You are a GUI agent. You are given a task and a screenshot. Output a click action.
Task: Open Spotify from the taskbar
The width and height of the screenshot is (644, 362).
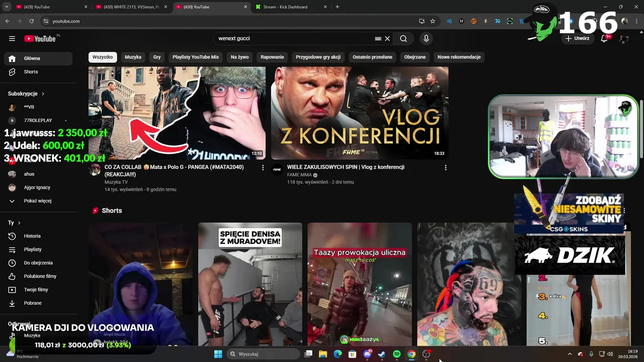(x=396, y=354)
